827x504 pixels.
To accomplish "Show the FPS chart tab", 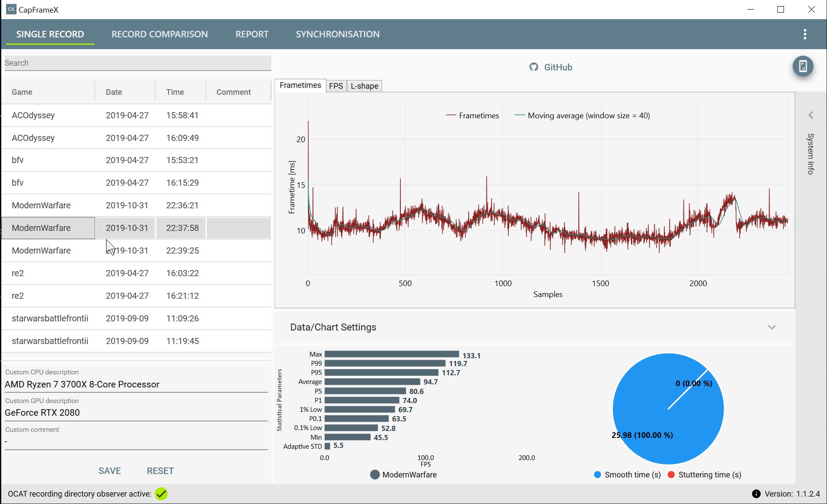I will [336, 86].
